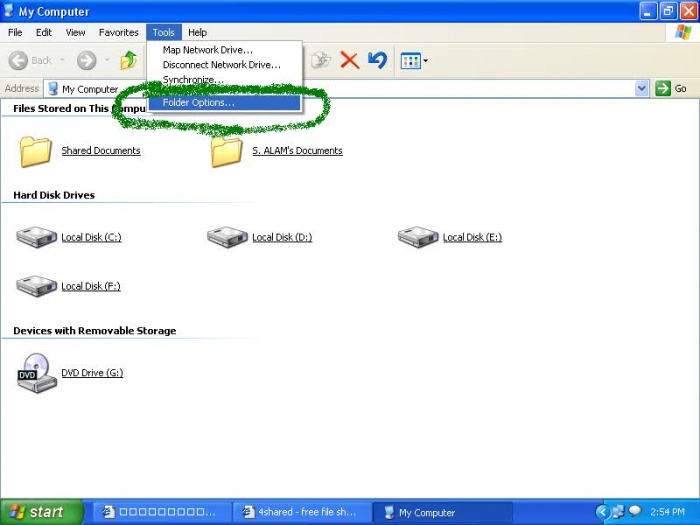The width and height of the screenshot is (700, 525).
Task: Select the Local Disk (D:) drive icon
Action: click(x=227, y=237)
